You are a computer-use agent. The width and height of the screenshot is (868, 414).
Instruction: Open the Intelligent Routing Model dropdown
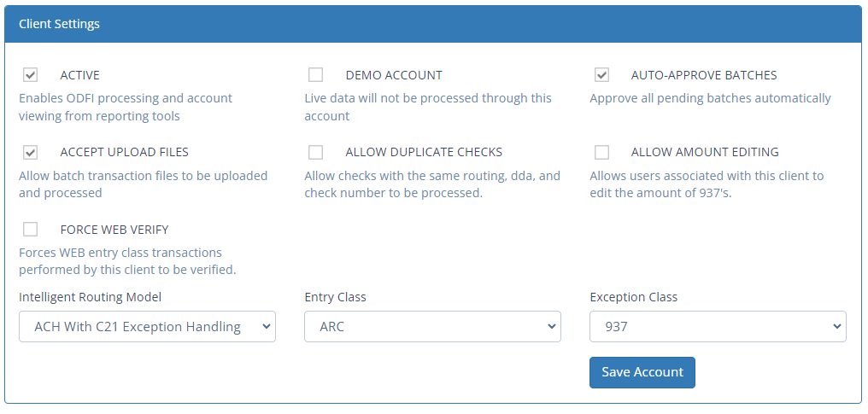[x=147, y=326]
